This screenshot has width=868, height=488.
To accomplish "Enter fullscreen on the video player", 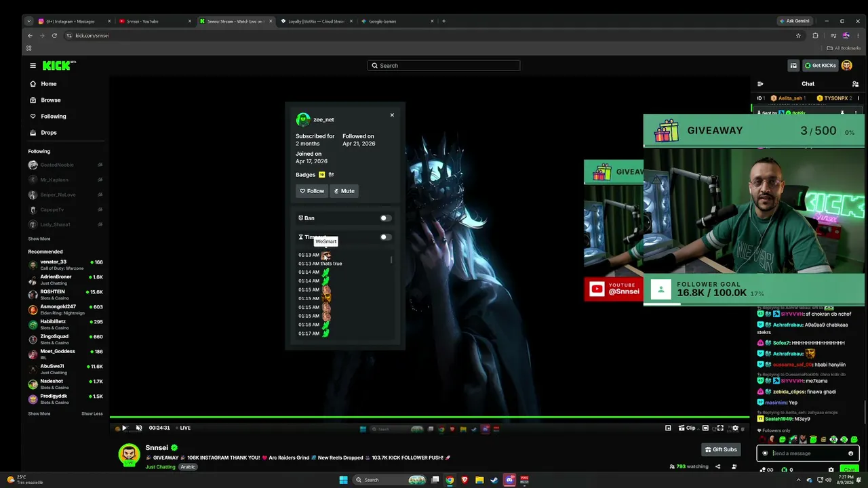I will click(720, 428).
